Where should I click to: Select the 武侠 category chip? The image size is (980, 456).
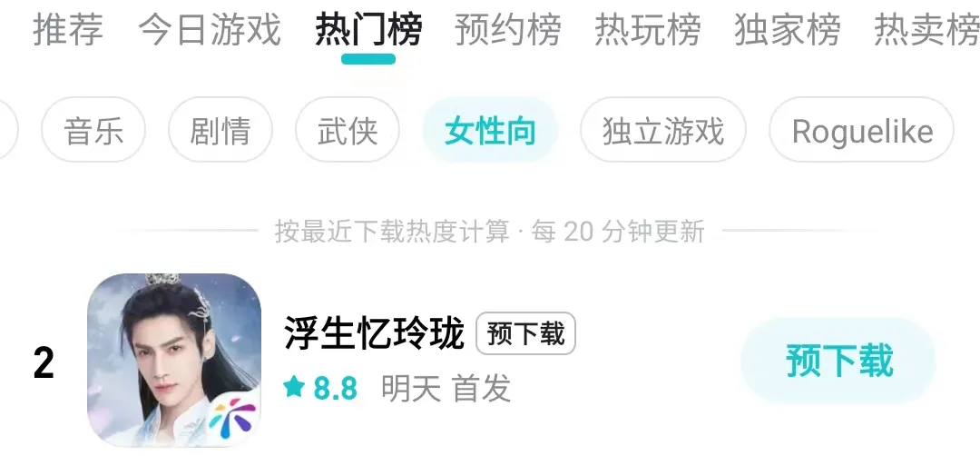pos(348,130)
